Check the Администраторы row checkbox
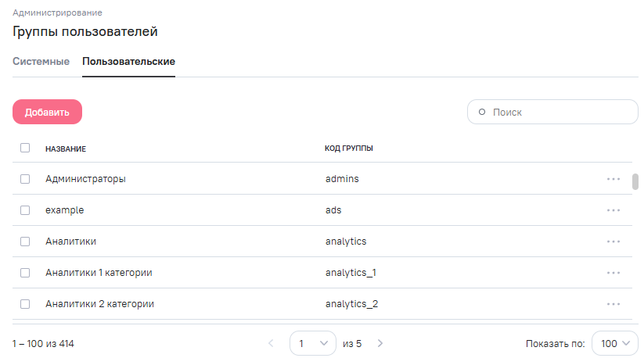This screenshot has width=644, height=358. (x=25, y=179)
